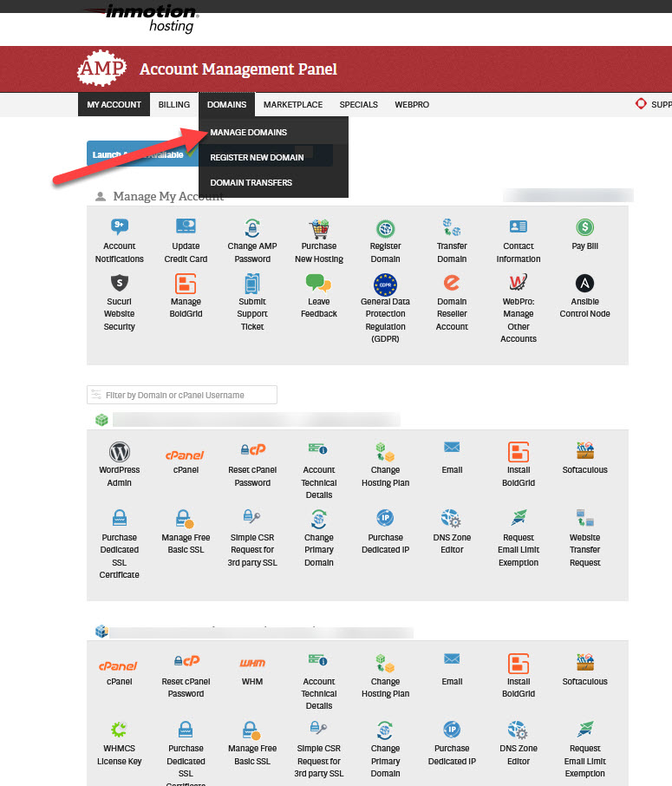Click the Launch button
Screen dimensions: 672x786
coord(143,154)
